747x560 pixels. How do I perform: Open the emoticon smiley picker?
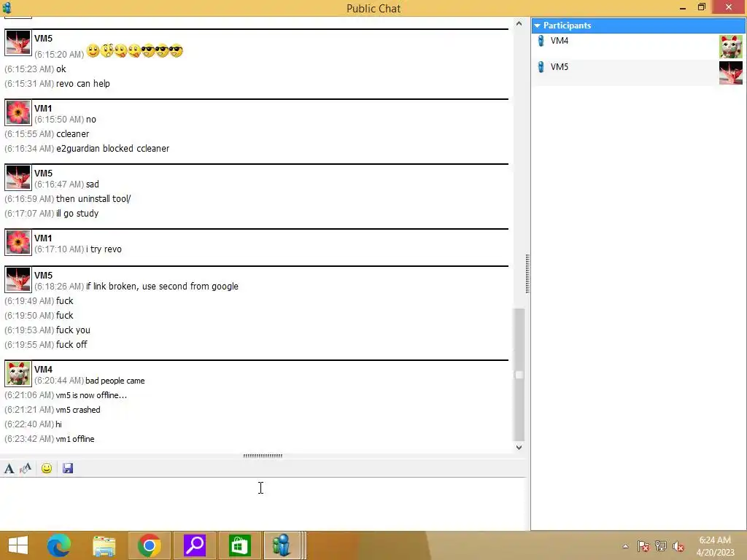click(47, 469)
